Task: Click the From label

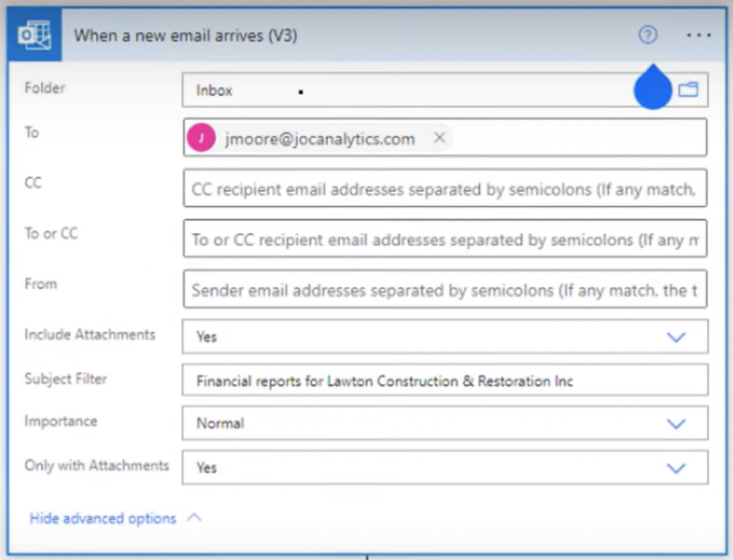Action: [41, 284]
